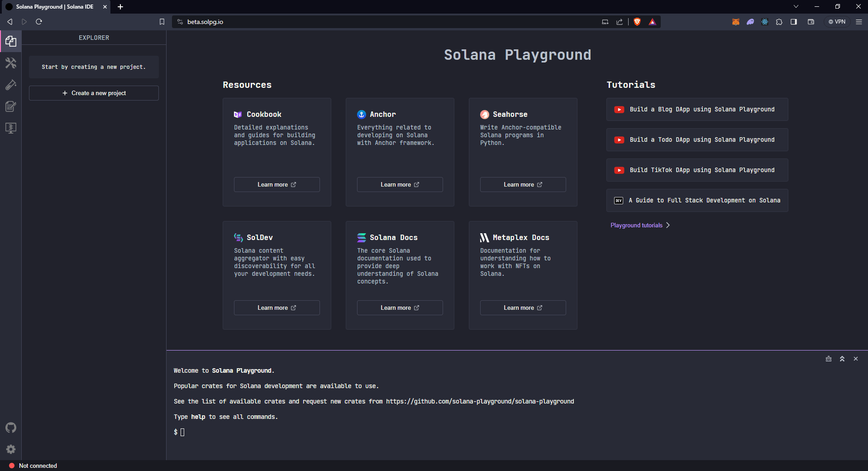Open a new browser tab
Viewport: 868px width, 471px height.
coord(120,7)
